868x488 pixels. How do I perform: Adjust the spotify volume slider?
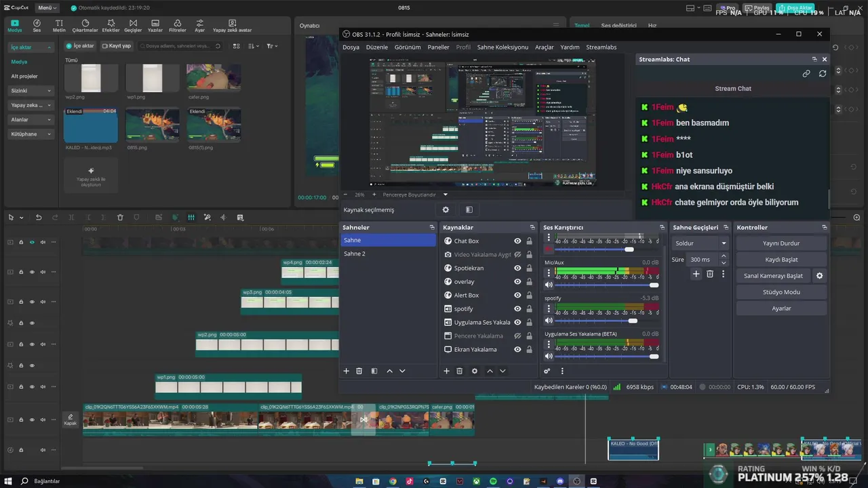click(x=607, y=321)
